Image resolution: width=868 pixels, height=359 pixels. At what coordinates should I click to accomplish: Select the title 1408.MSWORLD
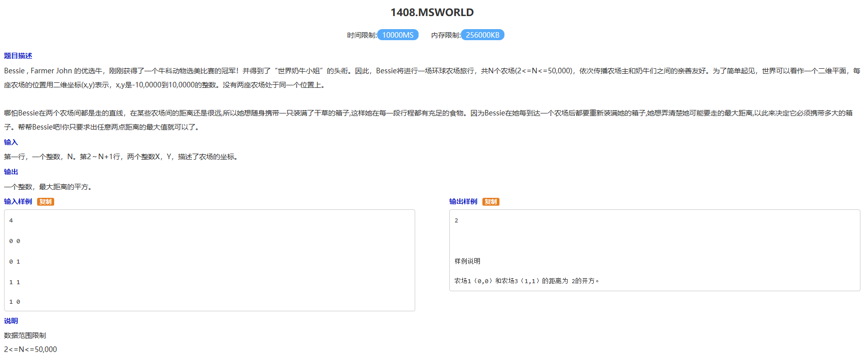pos(432,13)
